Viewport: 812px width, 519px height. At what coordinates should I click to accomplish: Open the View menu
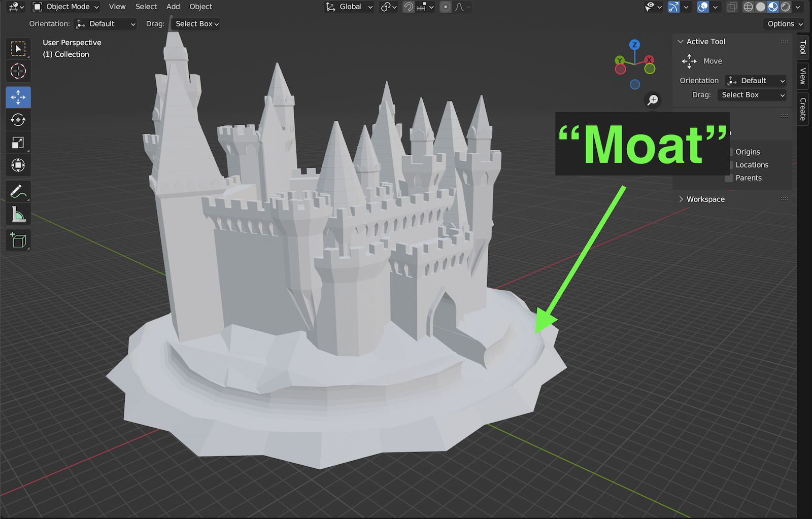click(x=117, y=7)
